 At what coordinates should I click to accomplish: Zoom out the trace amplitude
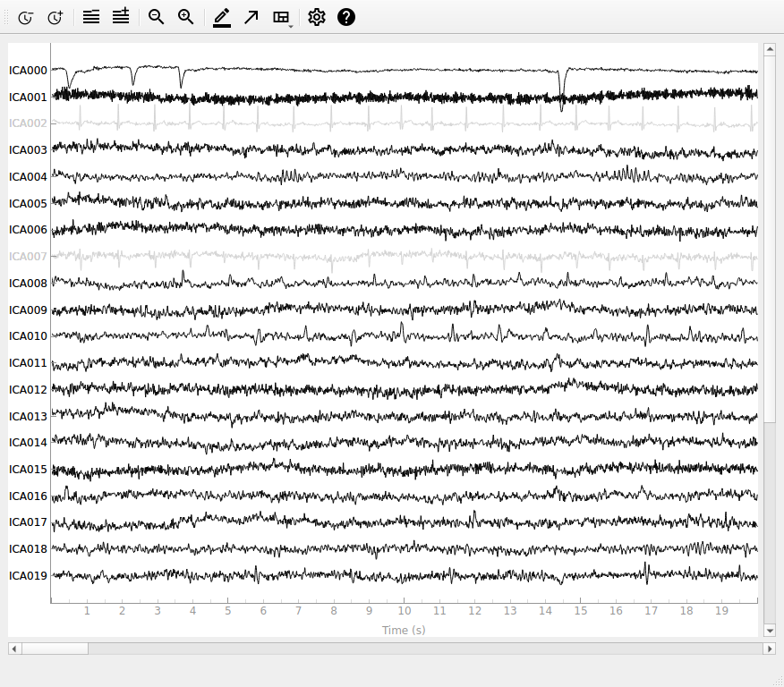[157, 18]
